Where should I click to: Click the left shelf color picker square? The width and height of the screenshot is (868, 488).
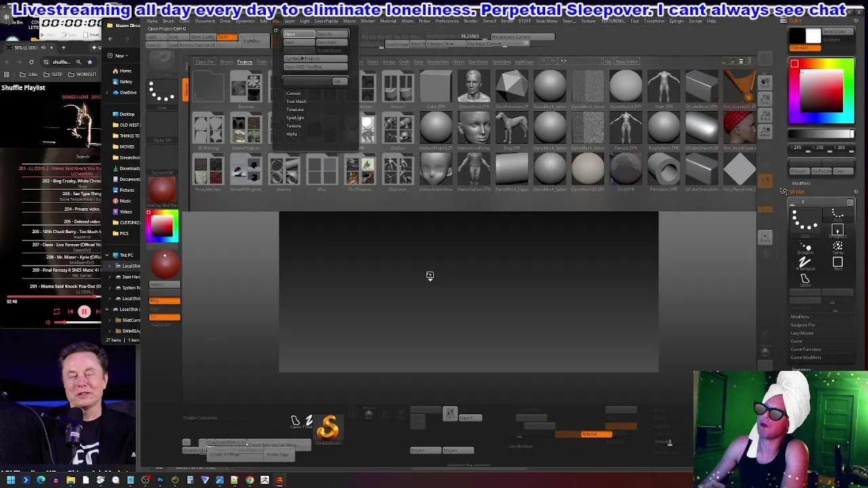click(x=162, y=226)
